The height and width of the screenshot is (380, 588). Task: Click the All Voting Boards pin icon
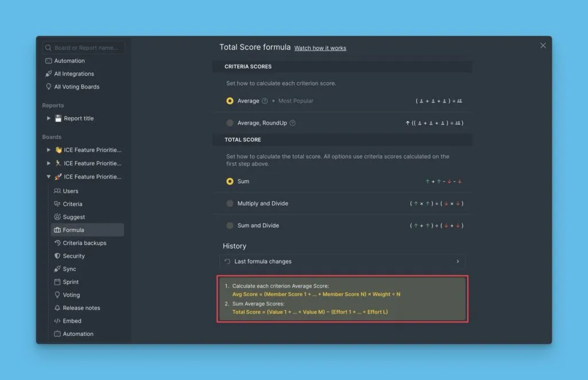49,87
